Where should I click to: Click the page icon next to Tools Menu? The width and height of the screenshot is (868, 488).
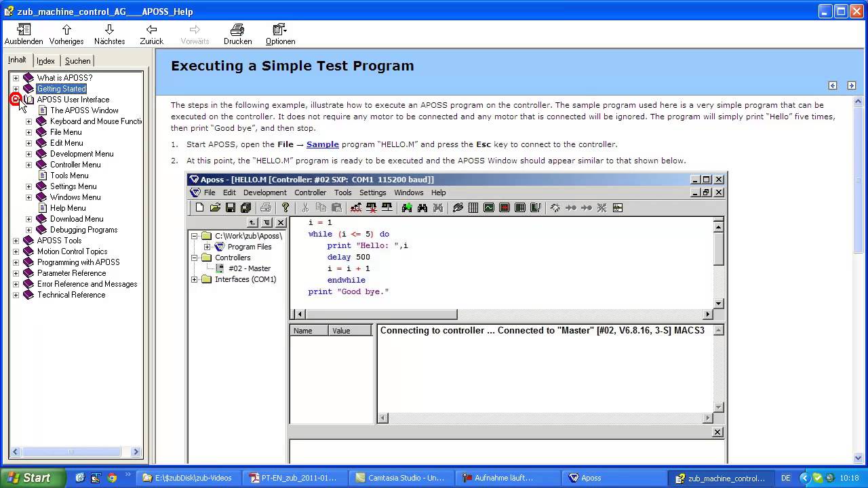pos(41,176)
